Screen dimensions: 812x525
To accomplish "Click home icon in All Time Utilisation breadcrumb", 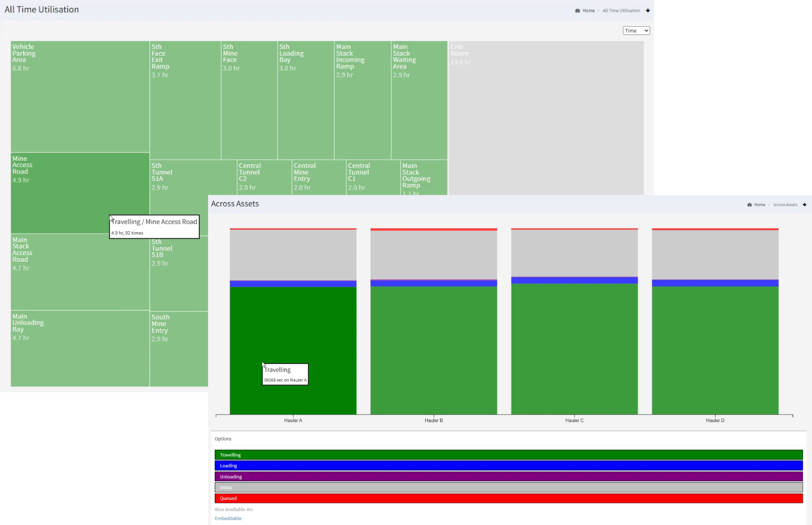I will tap(577, 11).
